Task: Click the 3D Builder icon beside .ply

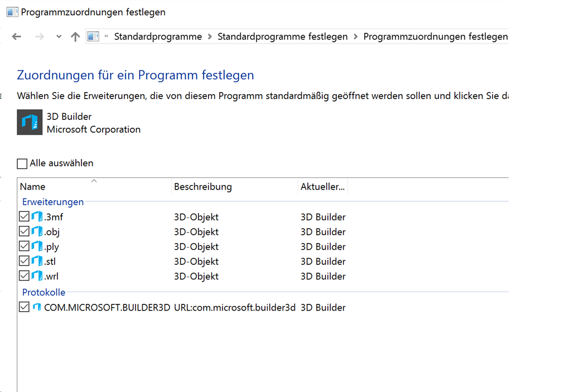Action: tap(37, 246)
